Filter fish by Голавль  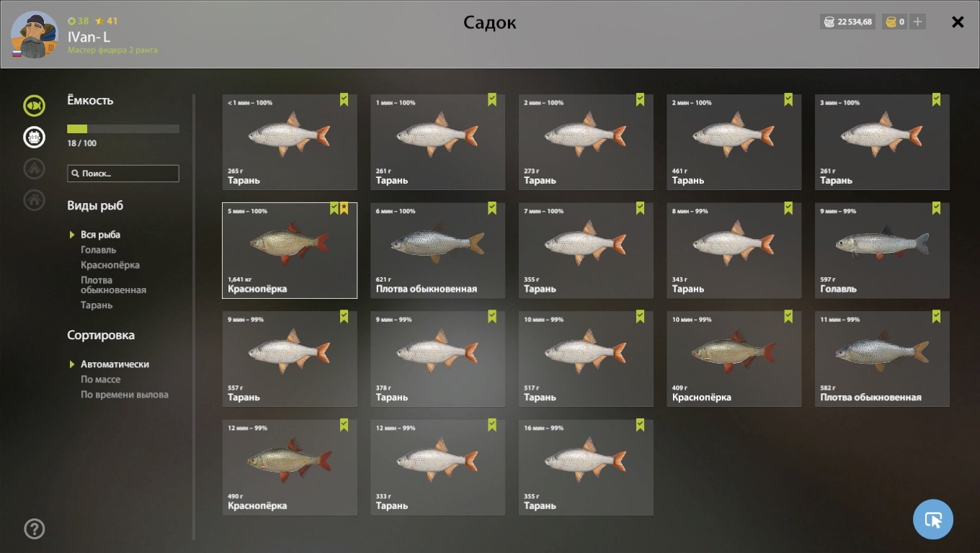coord(98,250)
